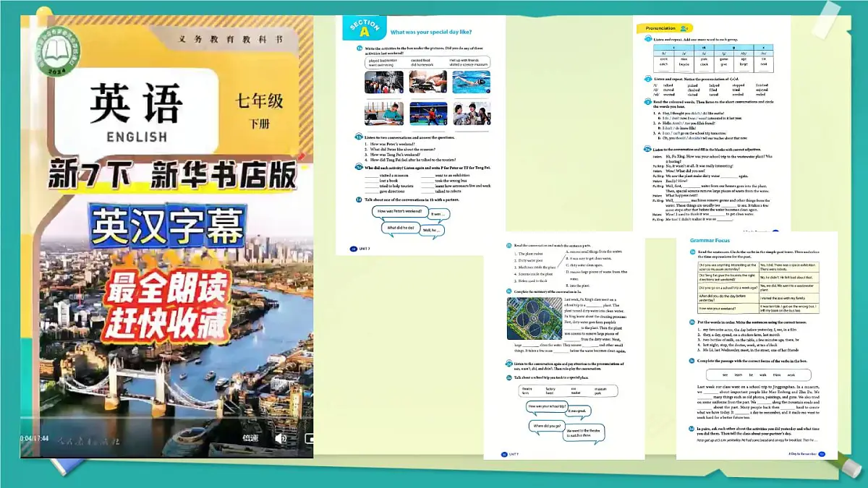Mute the video with the speaker icon
The width and height of the screenshot is (868, 488).
click(281, 438)
